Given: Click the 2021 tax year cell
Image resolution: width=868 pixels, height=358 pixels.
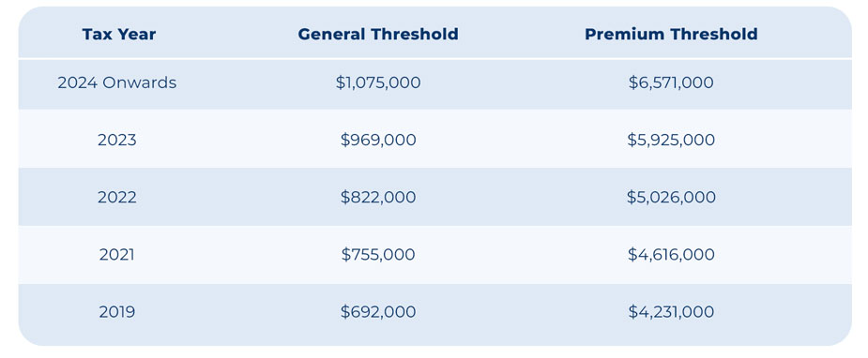Looking at the screenshot, I should coord(116,255).
